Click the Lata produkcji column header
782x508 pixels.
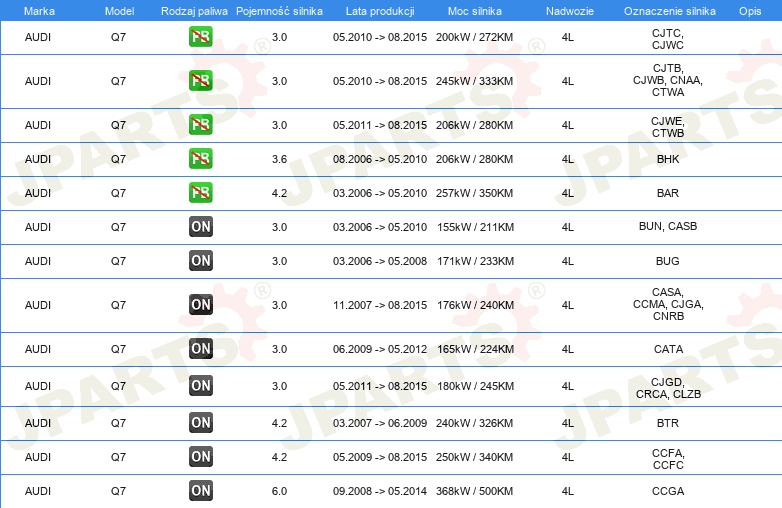point(379,10)
